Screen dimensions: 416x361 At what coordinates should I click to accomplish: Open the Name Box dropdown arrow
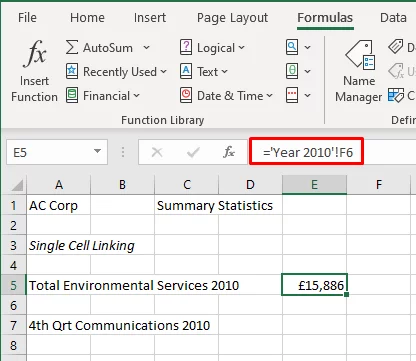97,152
